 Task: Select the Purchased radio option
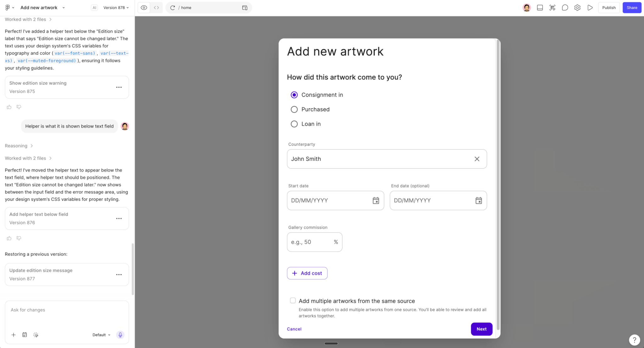point(294,109)
